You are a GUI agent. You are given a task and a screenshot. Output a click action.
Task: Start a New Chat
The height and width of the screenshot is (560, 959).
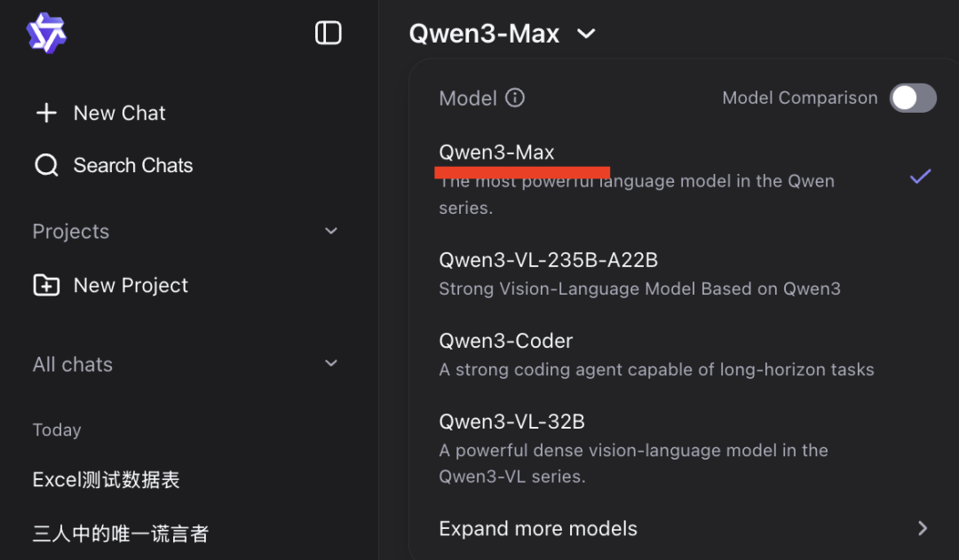[x=119, y=113]
